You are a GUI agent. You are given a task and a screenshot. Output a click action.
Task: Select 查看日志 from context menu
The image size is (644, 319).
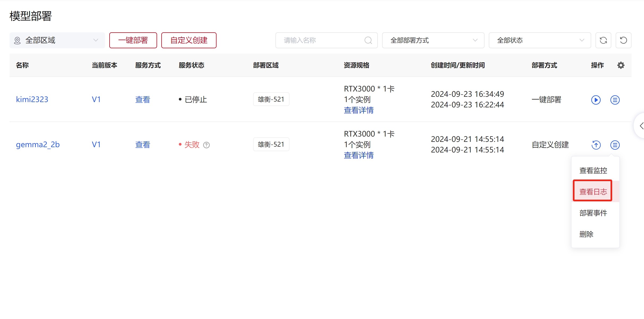pos(593,191)
